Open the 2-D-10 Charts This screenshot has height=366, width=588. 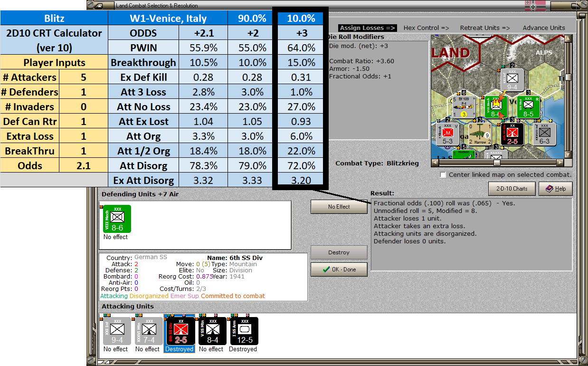512,189
